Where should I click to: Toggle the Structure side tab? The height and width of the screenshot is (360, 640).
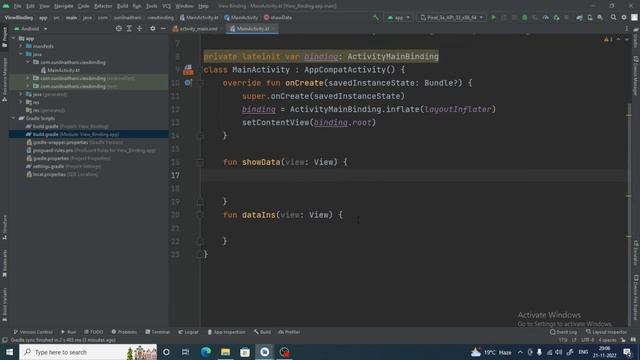[x=4, y=227]
